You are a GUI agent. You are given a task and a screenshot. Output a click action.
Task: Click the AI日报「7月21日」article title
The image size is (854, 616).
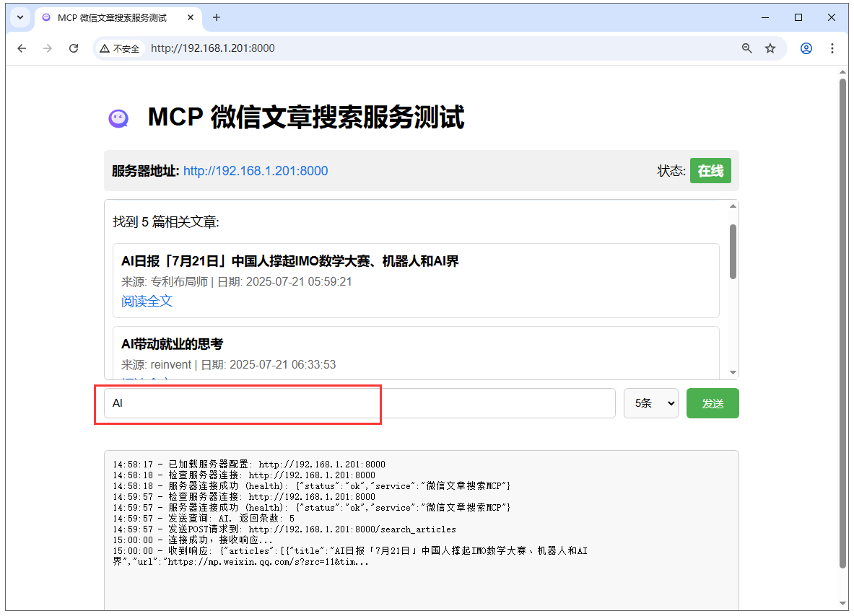pyautogui.click(x=289, y=261)
